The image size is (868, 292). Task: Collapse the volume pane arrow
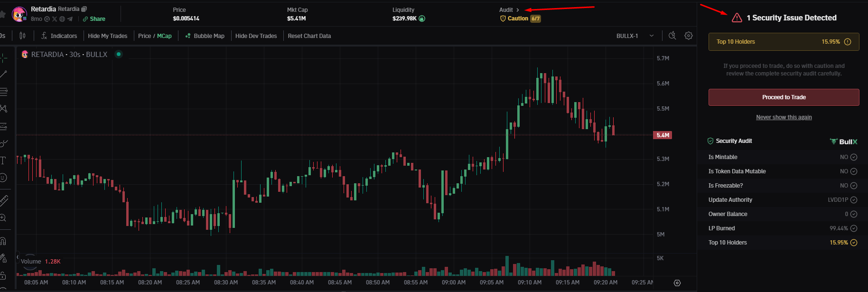point(18,257)
